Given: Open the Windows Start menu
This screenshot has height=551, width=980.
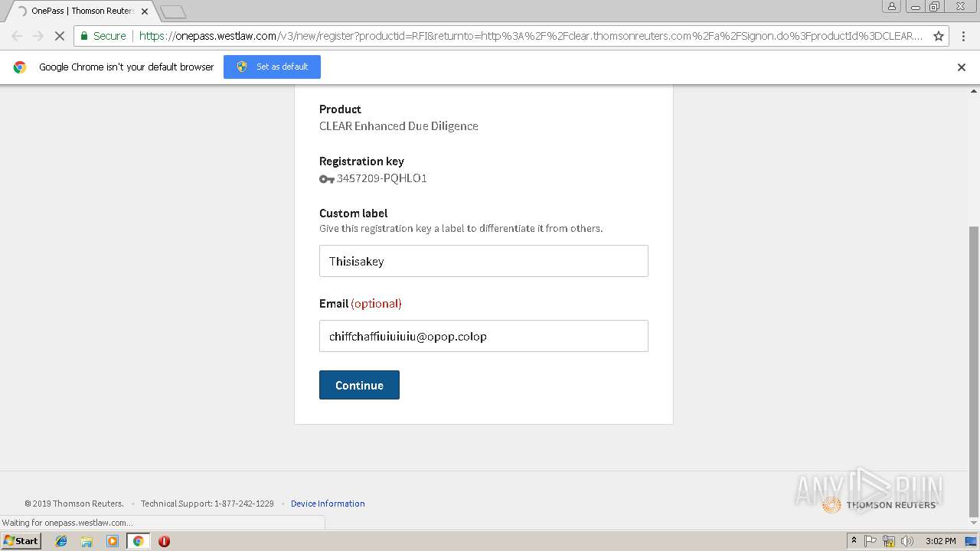Looking at the screenshot, I should (21, 541).
